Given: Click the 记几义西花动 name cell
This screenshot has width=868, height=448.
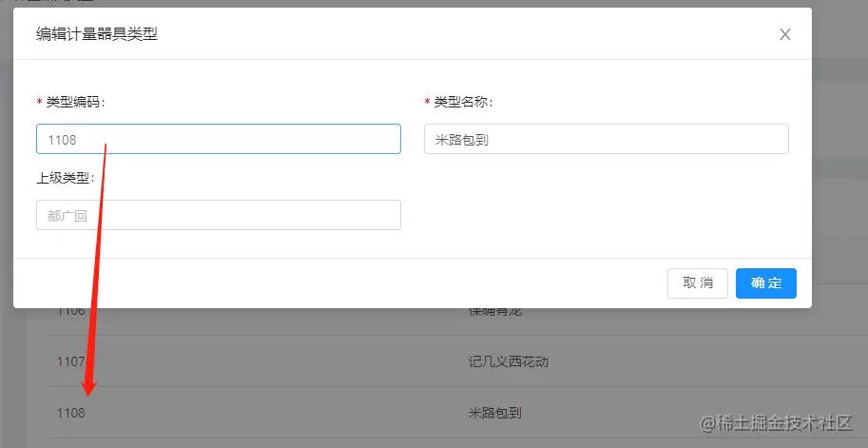Looking at the screenshot, I should tap(509, 361).
